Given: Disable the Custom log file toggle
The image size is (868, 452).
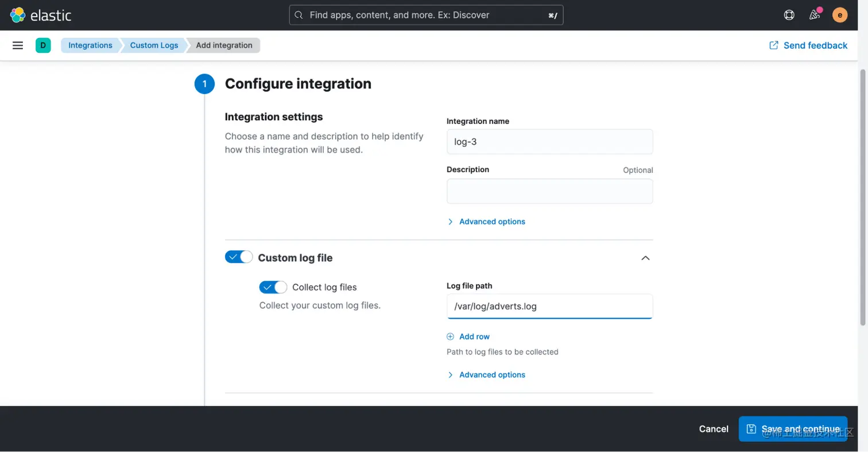Looking at the screenshot, I should click(239, 257).
